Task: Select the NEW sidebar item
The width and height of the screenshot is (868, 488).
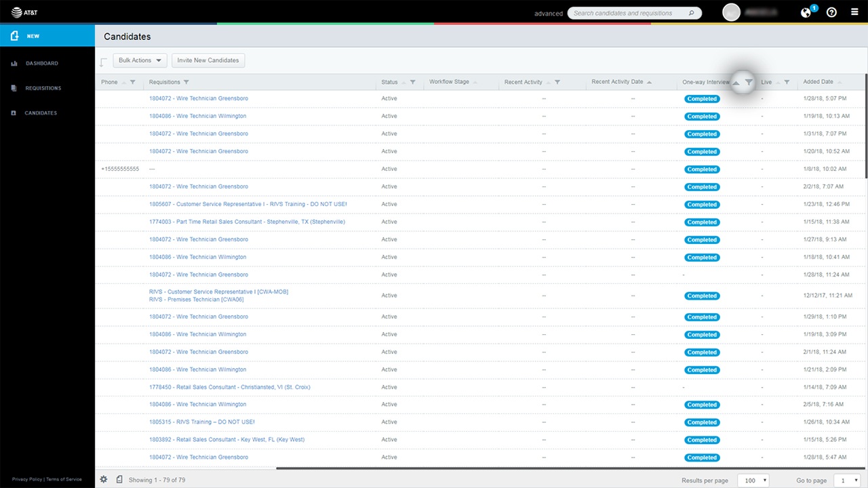Action: [47, 36]
